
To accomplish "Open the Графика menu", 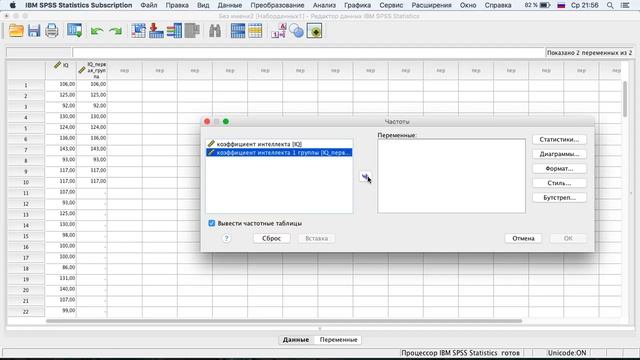I will (x=357, y=5).
